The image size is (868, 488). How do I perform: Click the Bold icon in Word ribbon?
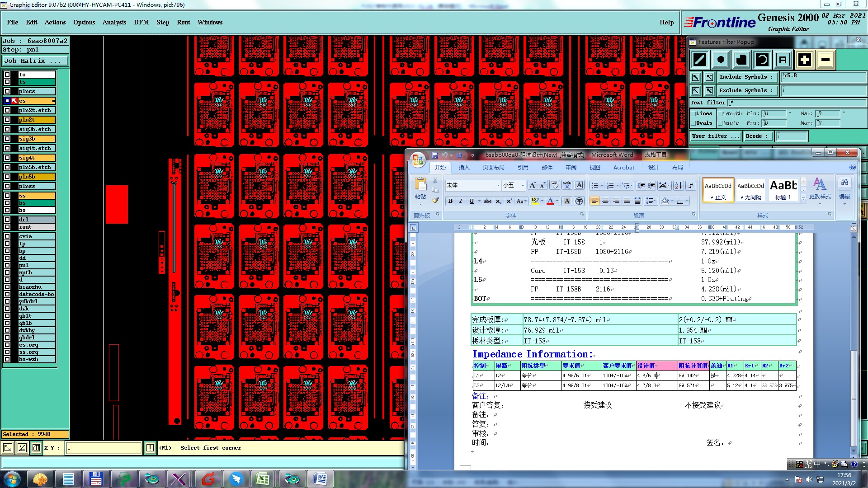click(450, 201)
